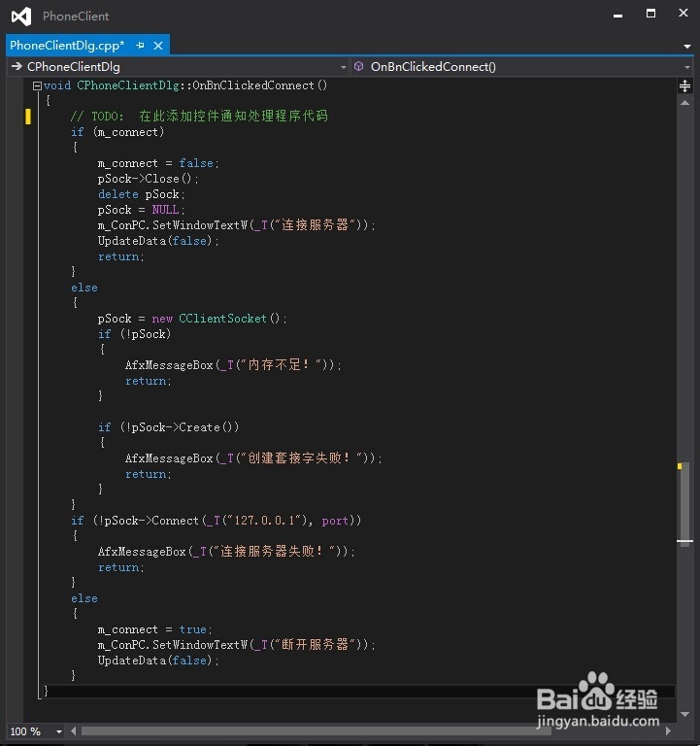Screen dimensions: 700x746
Task: Click the yellow marker on scrollbar
Action: [x=680, y=466]
